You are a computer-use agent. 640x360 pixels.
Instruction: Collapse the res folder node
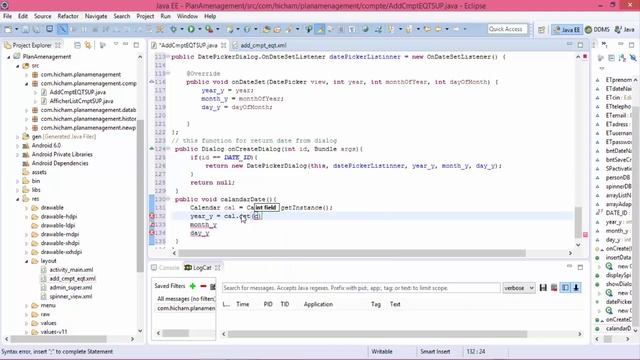pos(18,199)
